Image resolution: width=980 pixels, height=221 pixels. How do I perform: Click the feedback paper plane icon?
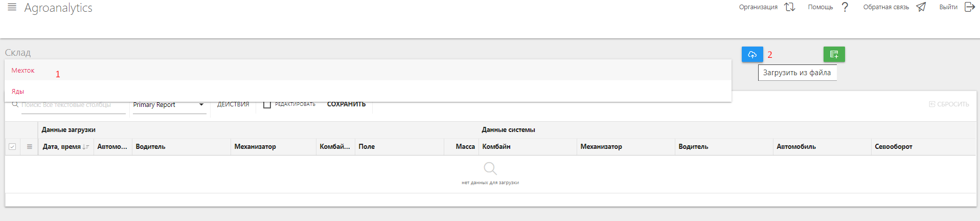tap(921, 7)
